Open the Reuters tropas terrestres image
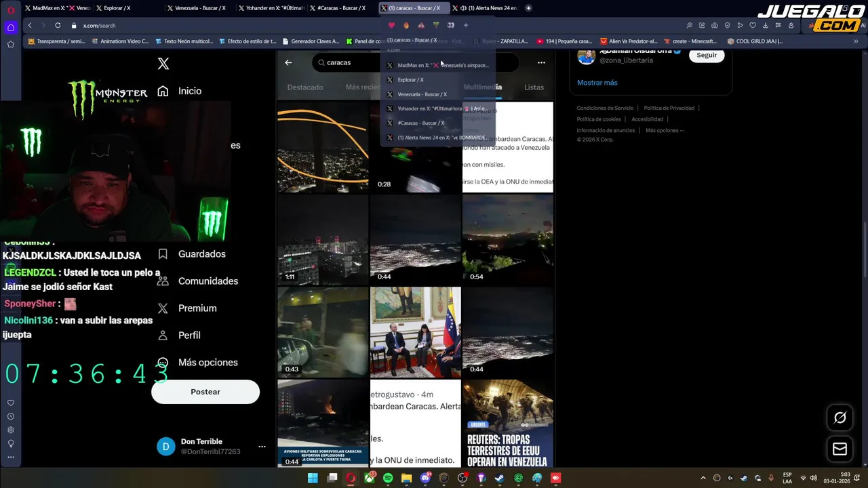The image size is (868, 488). click(x=508, y=424)
